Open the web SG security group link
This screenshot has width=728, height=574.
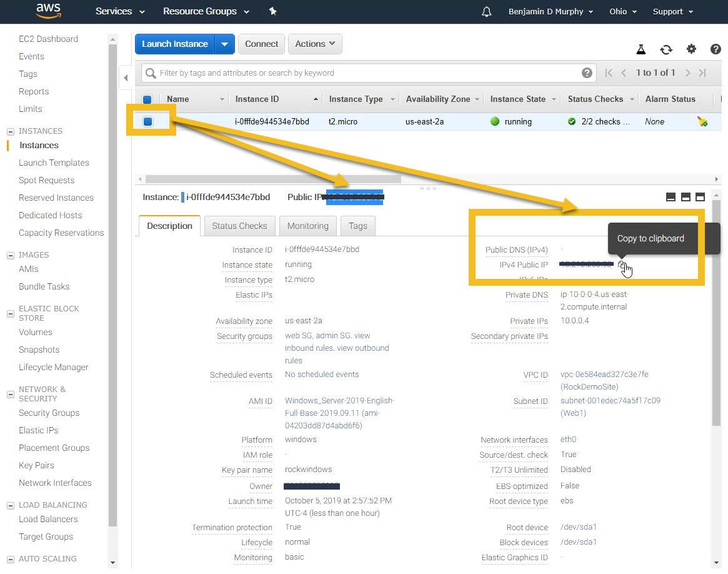[x=299, y=336]
